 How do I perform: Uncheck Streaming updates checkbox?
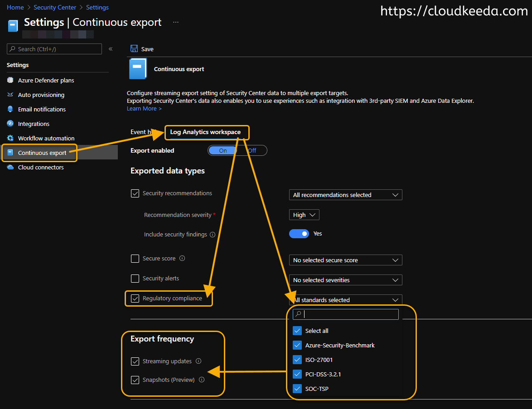pos(135,361)
